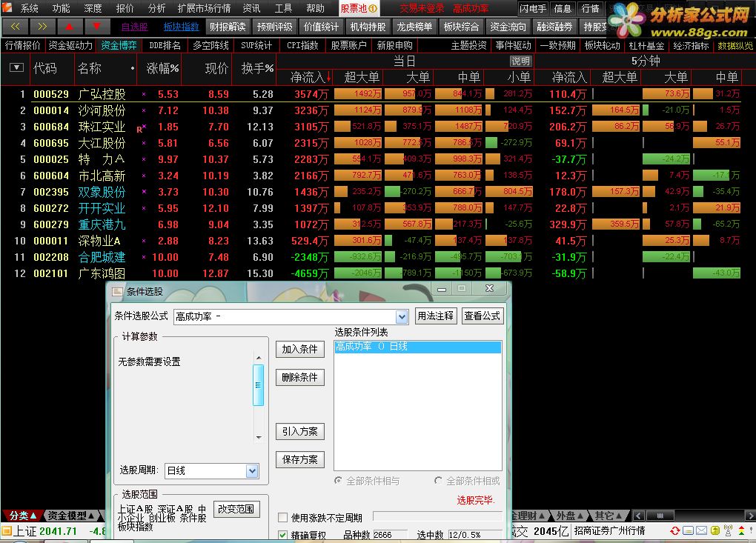Open the 功能 menu
This screenshot has width=756, height=543.
pyautogui.click(x=61, y=8)
